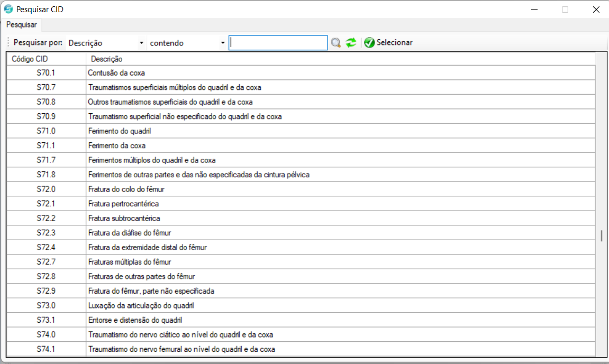Screen dimensions: 609x364
Task: Click the green refresh arrows icon
Action: [x=351, y=43]
